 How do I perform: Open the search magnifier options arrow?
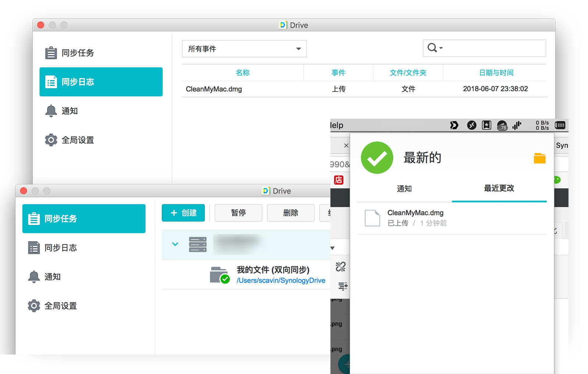point(441,48)
